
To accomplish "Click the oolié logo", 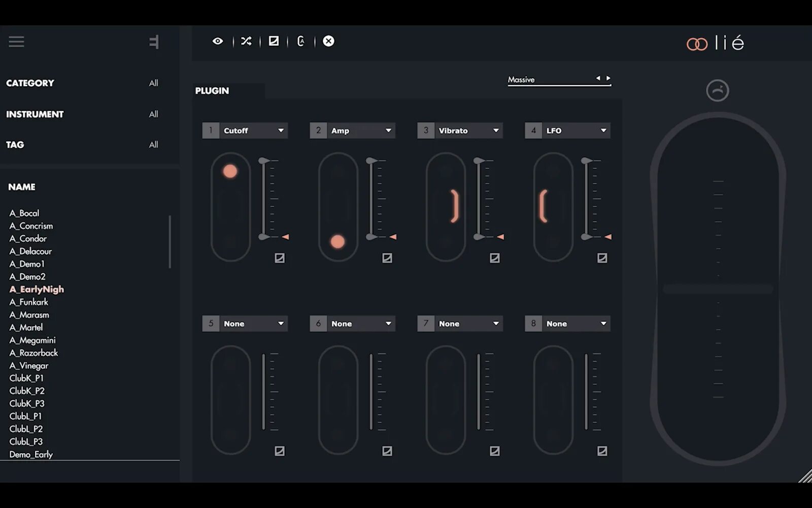I will pos(715,43).
